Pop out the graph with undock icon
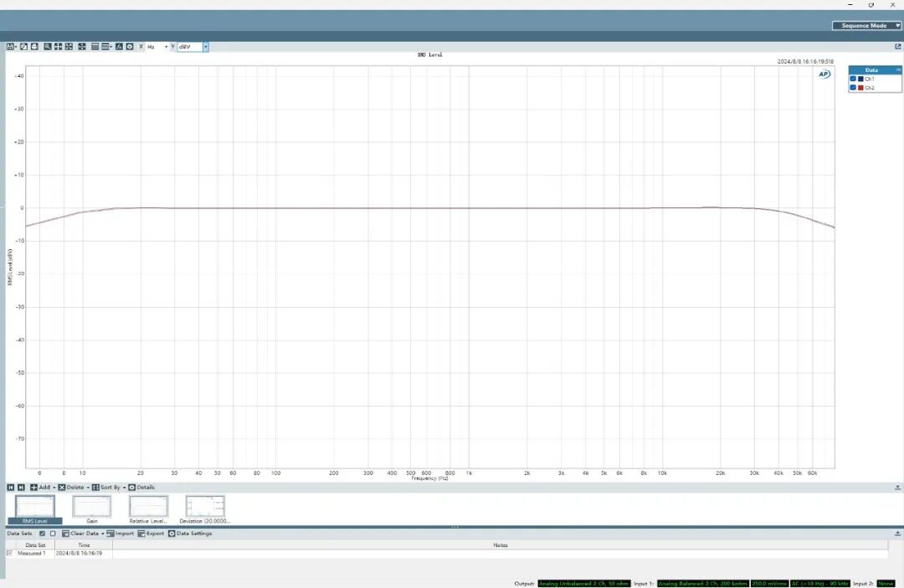Viewport: 904px width, 588px height. (897, 47)
